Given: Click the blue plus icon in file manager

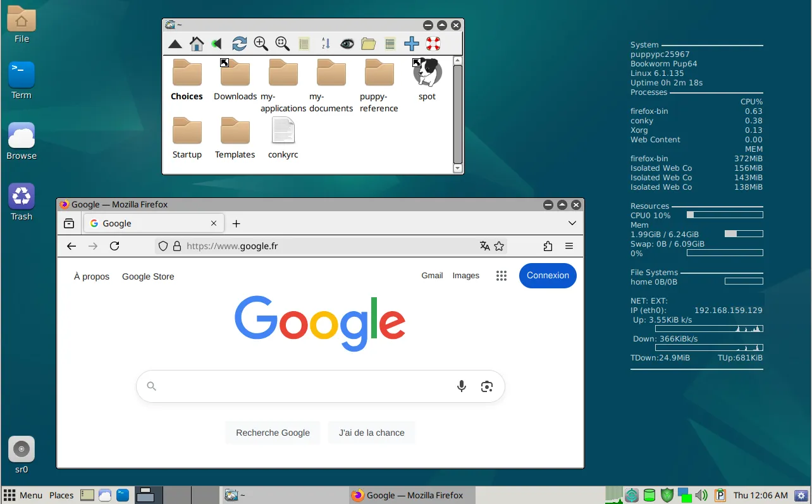Looking at the screenshot, I should click(x=412, y=44).
